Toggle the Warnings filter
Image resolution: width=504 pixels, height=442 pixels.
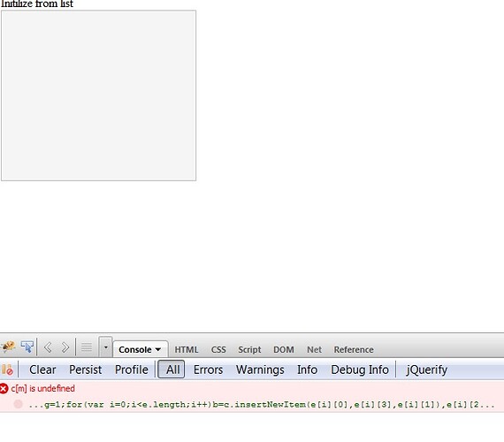click(x=260, y=370)
